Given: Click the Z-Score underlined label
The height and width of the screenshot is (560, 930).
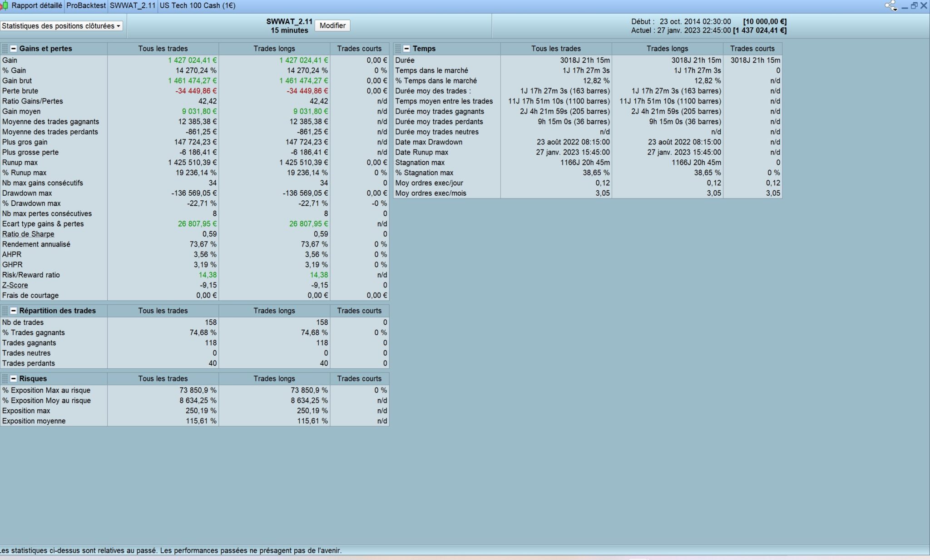Looking at the screenshot, I should [x=15, y=285].
